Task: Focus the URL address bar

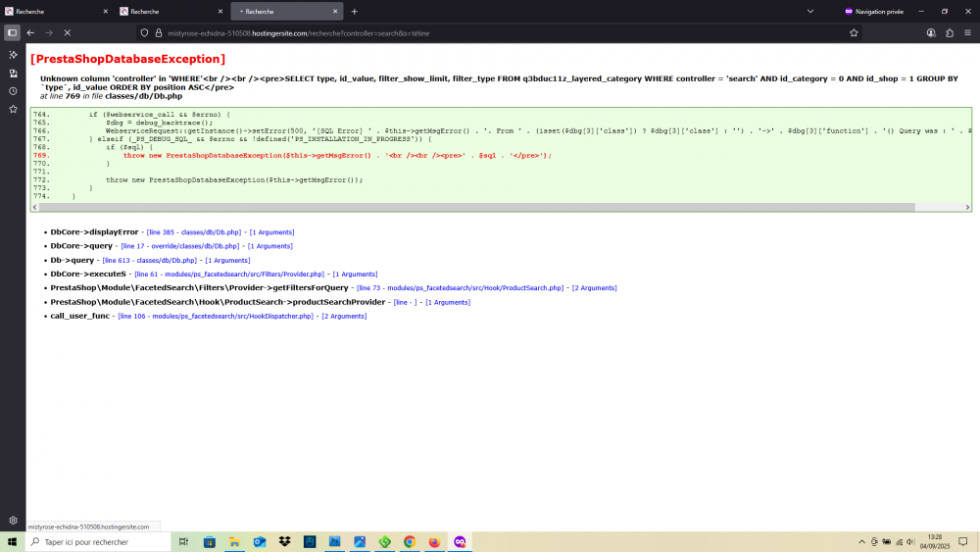Action: 500,33
